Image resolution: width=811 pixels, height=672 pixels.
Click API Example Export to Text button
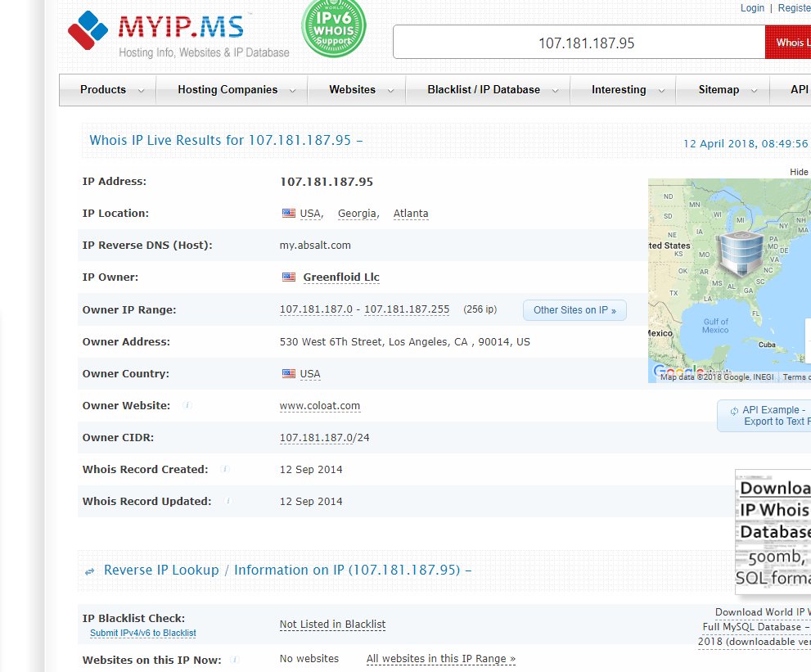coord(764,416)
